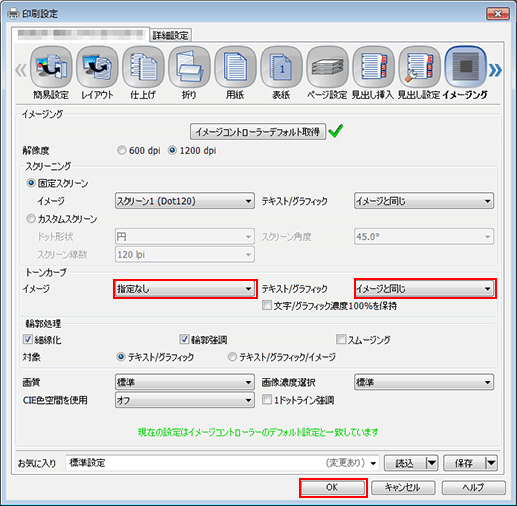Image resolution: width=517 pixels, height=506 pixels.
Task: Enable スムージング checkbox
Action: [341, 339]
